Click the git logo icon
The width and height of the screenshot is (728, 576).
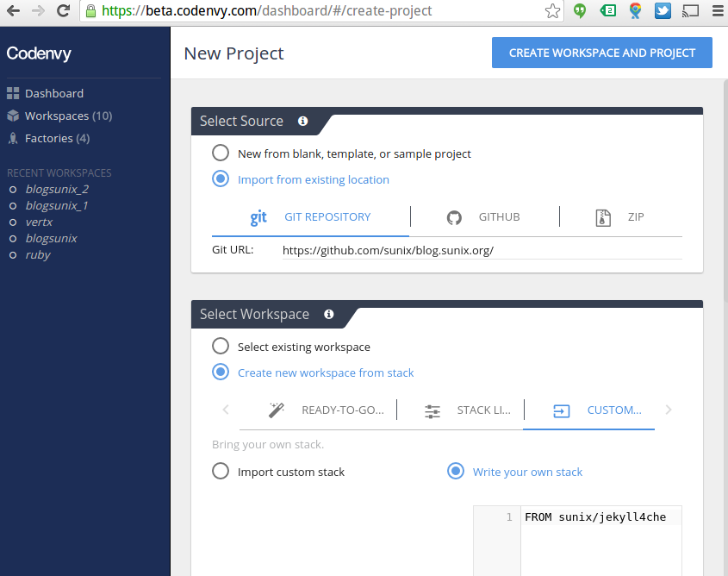258,217
